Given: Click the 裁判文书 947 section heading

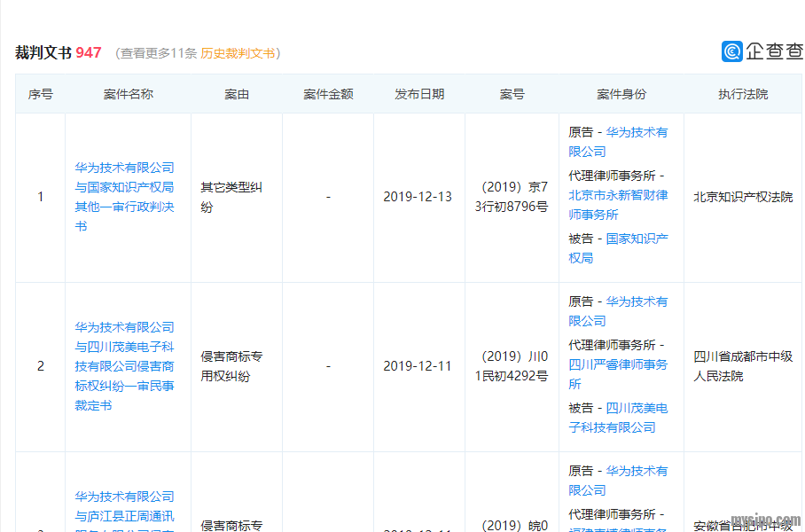Looking at the screenshot, I should tap(59, 53).
